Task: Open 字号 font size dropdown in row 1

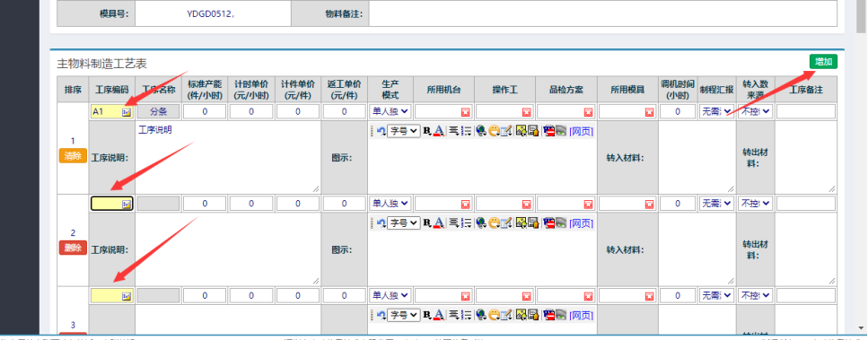Action: click(x=404, y=131)
